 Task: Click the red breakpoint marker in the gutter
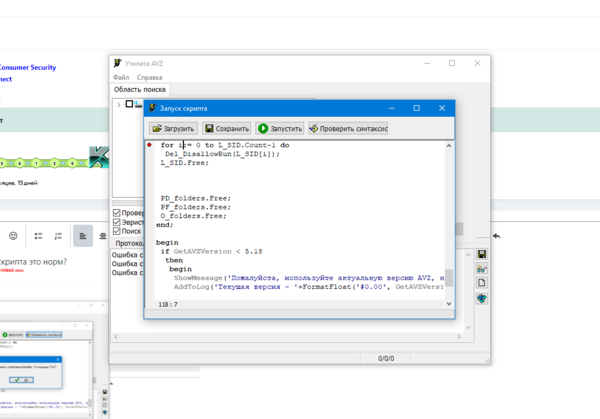[149, 145]
